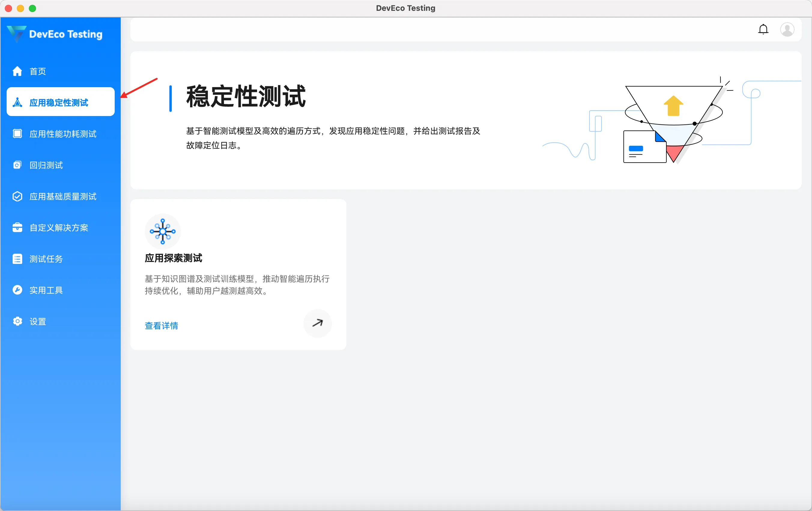Click the wrench icon for 实用工具

coord(17,290)
